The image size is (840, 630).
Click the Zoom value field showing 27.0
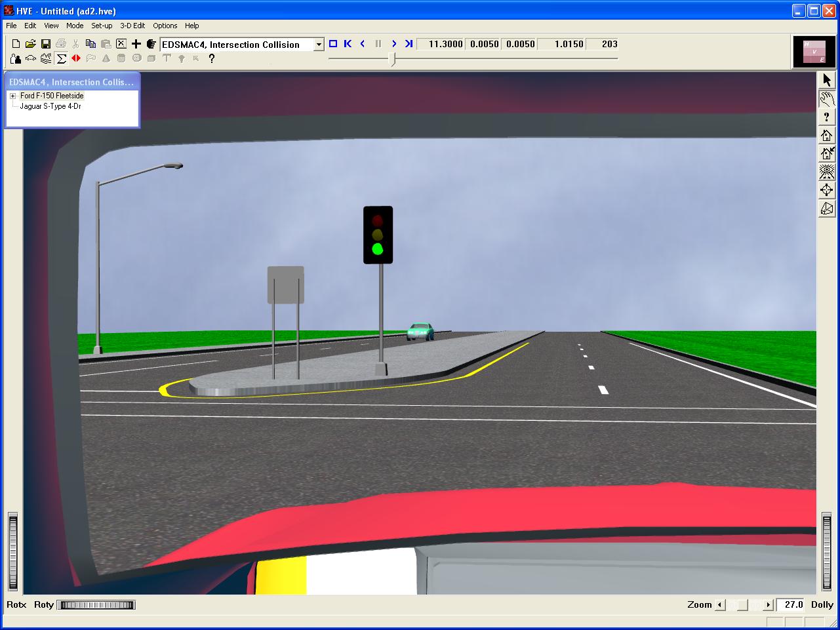click(792, 604)
